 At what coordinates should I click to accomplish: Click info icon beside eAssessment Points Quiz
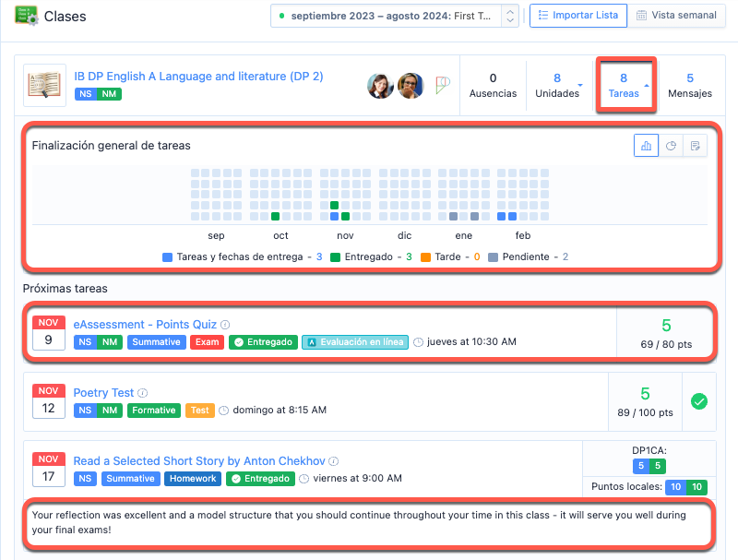point(225,325)
